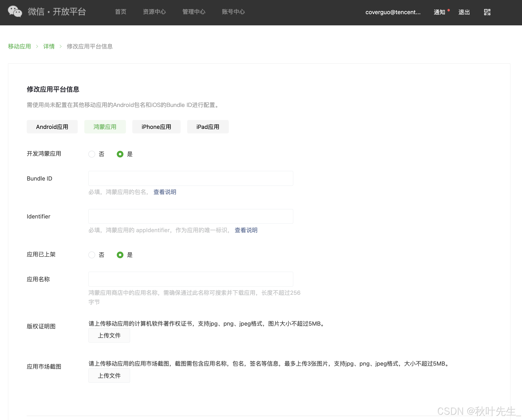Go to 移动应用 breadcrumb link
The image size is (522, 420).
pos(19,46)
